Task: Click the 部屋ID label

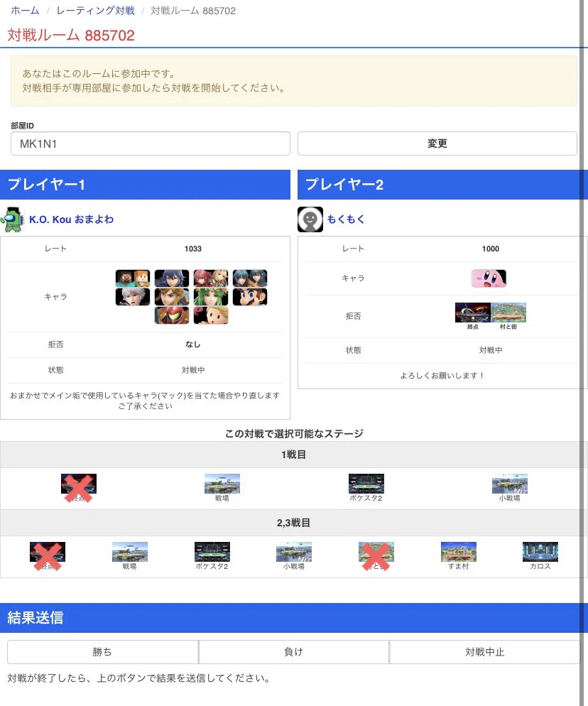Action: point(23,126)
